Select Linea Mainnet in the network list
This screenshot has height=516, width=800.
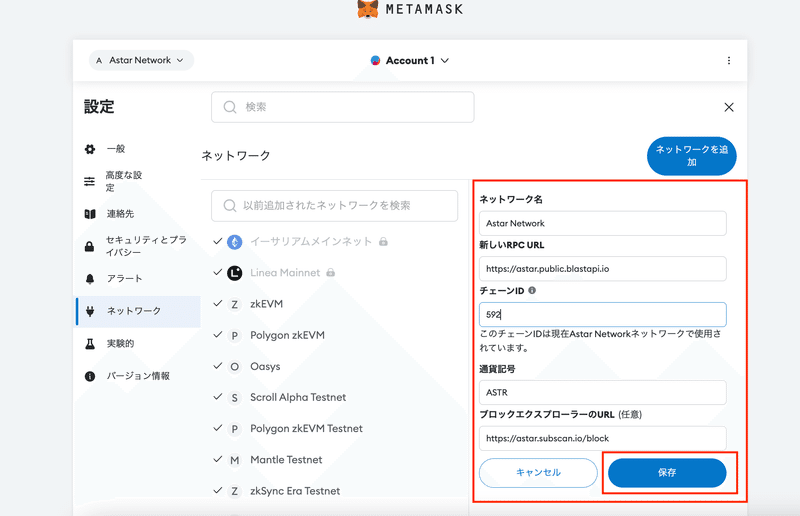pos(285,273)
